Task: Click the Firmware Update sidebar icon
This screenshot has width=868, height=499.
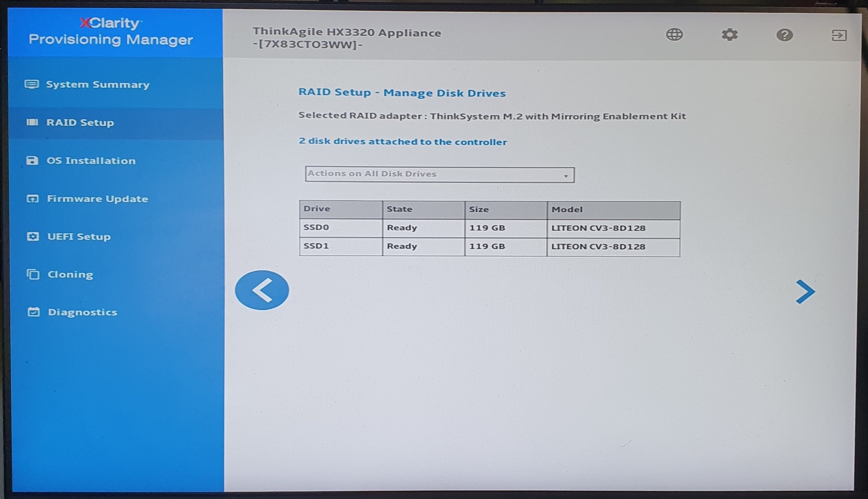Action: (33, 199)
